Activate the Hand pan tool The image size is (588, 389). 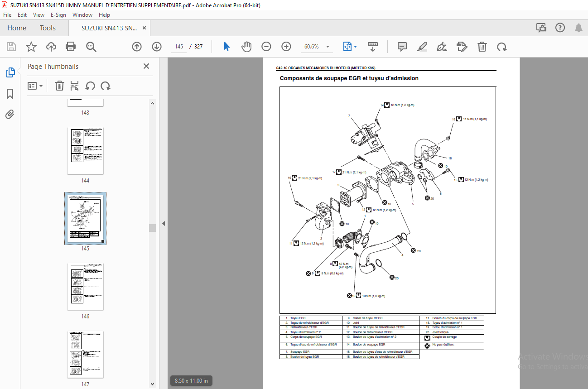point(246,47)
